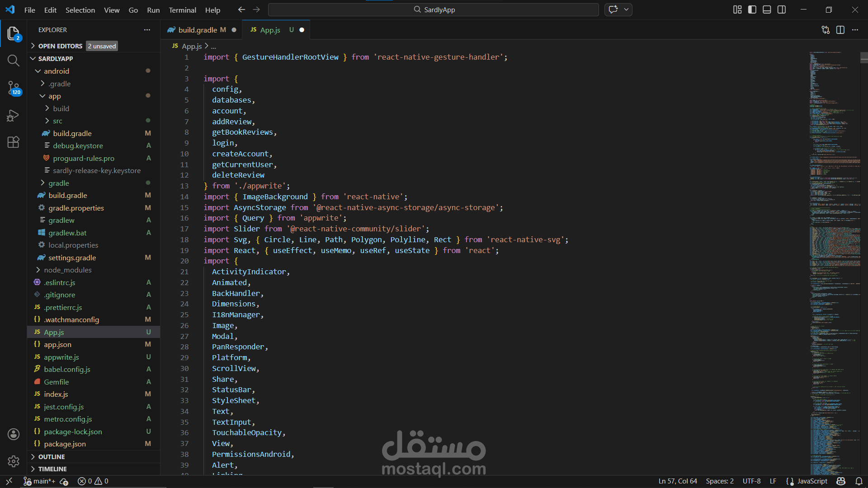Switch to the build.gradle tab
Image resolution: width=868 pixels, height=488 pixels.
click(198, 30)
